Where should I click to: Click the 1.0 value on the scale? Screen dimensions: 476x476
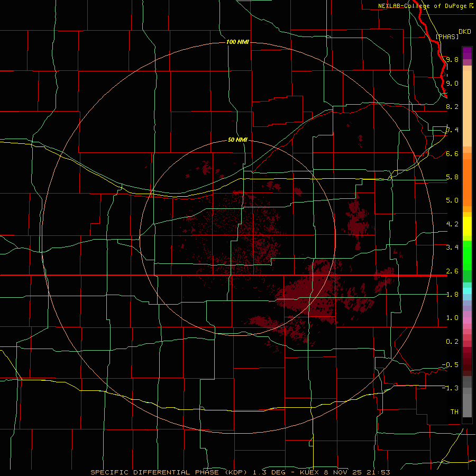pyautogui.click(x=452, y=318)
